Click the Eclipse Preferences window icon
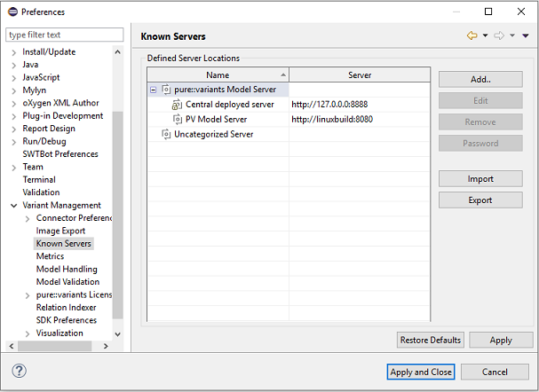This screenshot has width=539, height=392. [12, 12]
